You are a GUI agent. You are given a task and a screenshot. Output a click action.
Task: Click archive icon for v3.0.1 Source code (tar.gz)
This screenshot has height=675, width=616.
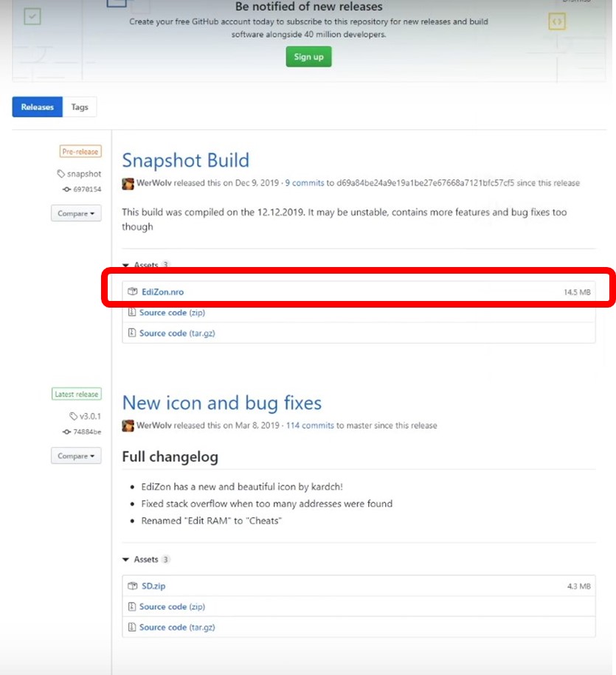pos(132,627)
